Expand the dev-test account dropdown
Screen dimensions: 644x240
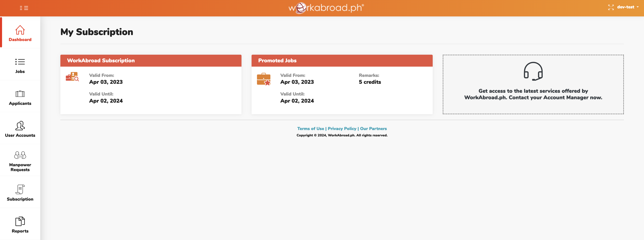pyautogui.click(x=626, y=7)
